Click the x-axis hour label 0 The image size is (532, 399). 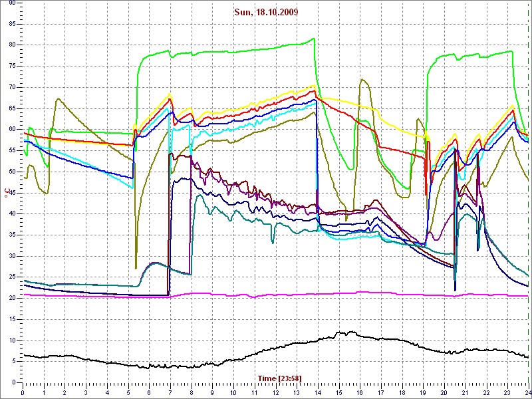point(23,392)
